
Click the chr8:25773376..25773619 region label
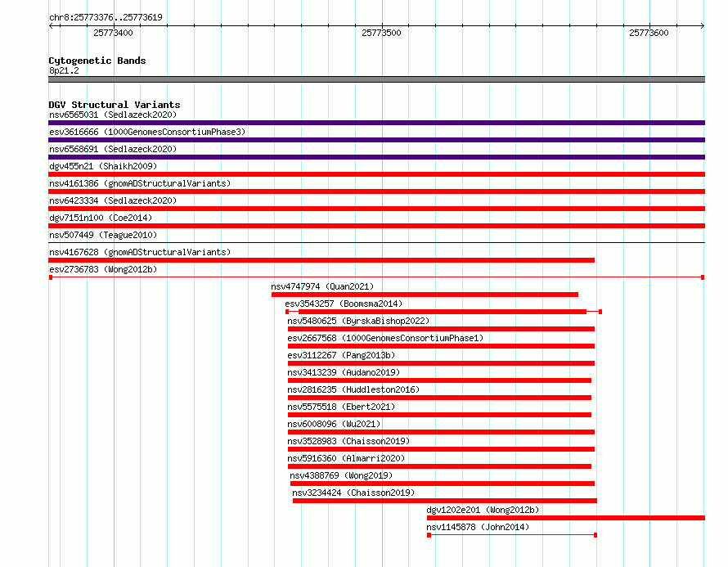tap(106, 17)
